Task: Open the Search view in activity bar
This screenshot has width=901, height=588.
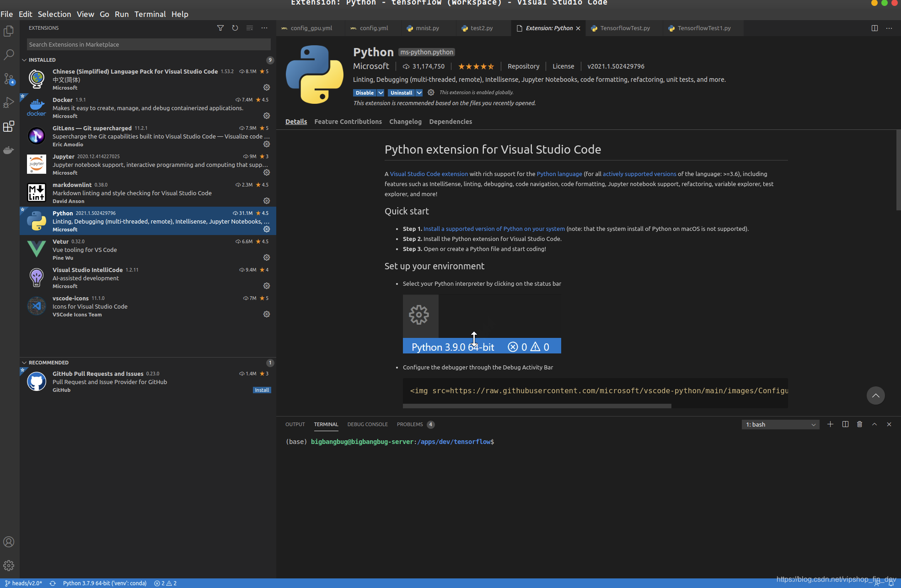Action: (9, 55)
